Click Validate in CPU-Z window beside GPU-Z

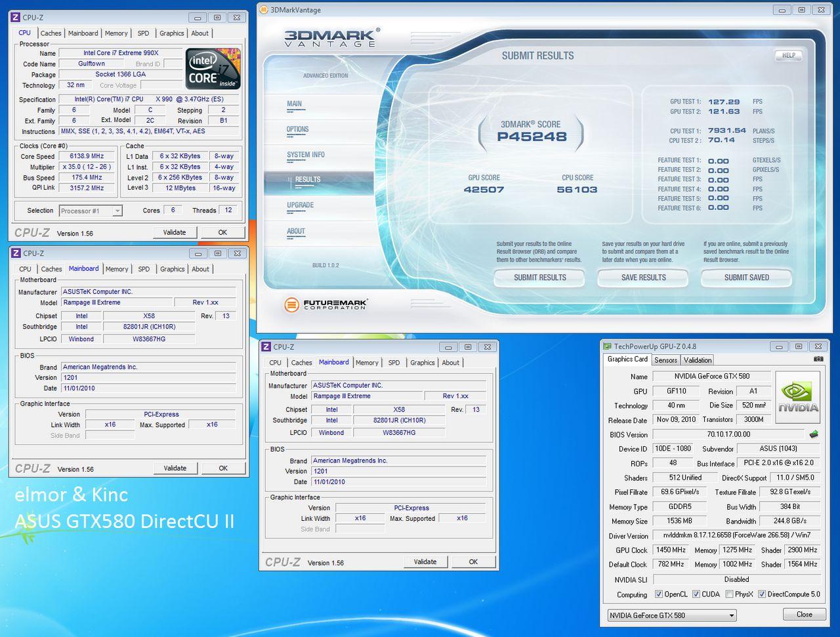click(425, 562)
